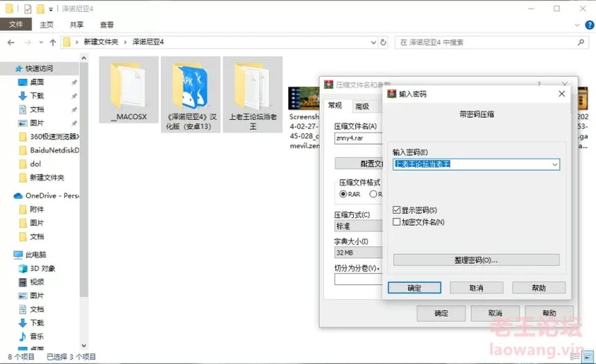This screenshot has width=596, height=364.
Task: Click 取消 in the archive name dialog
Action: [x=495, y=313]
